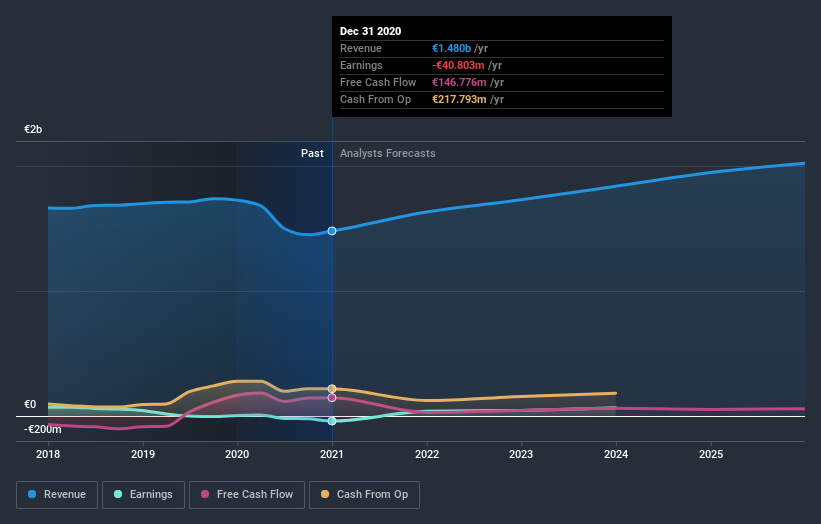Click the 2022 x-axis label
The image size is (821, 524).
[427, 454]
